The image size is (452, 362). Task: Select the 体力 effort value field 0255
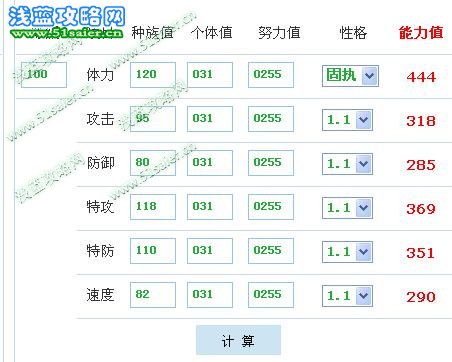[x=271, y=75]
